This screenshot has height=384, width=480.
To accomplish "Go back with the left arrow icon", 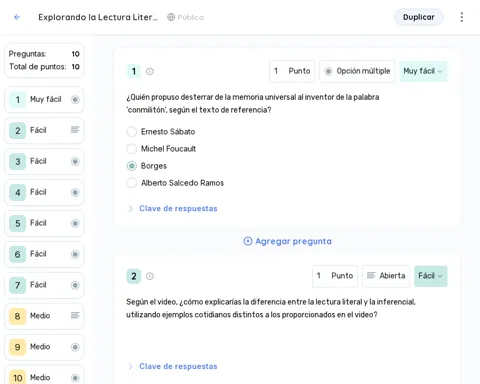I will pos(17,17).
